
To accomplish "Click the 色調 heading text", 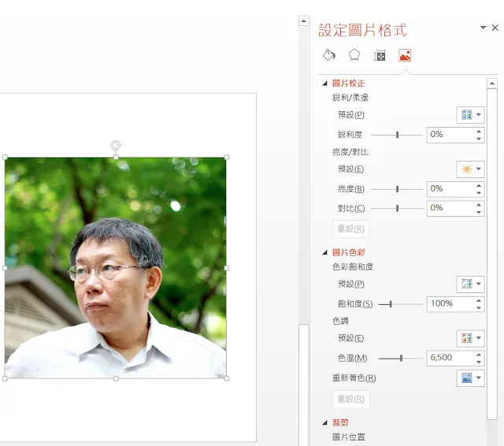I will point(340,321).
